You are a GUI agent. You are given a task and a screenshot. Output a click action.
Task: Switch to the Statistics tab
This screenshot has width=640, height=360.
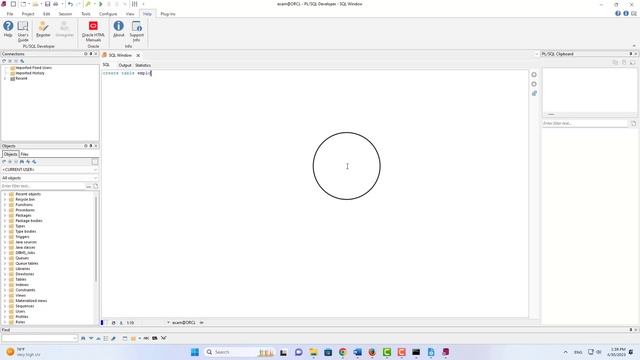pos(143,65)
